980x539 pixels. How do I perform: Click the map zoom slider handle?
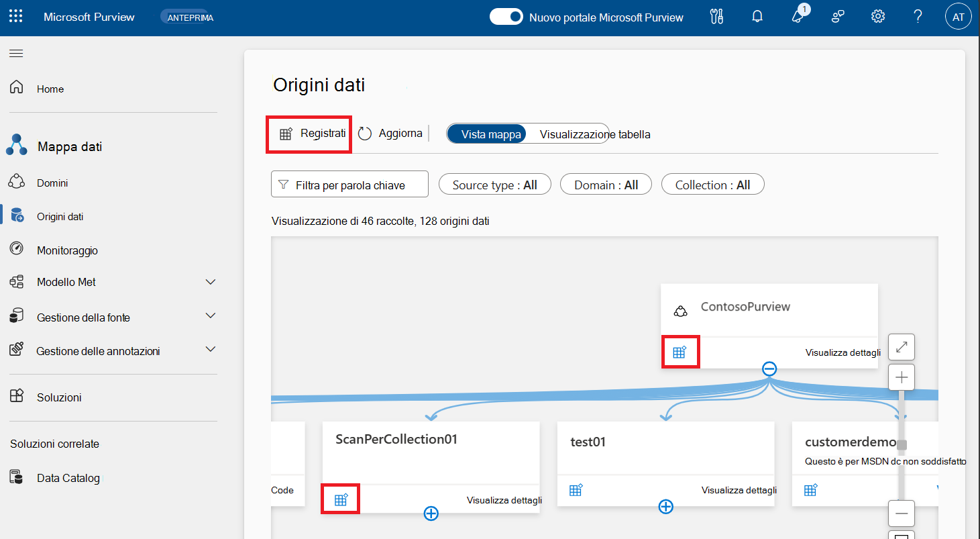pyautogui.click(x=902, y=445)
